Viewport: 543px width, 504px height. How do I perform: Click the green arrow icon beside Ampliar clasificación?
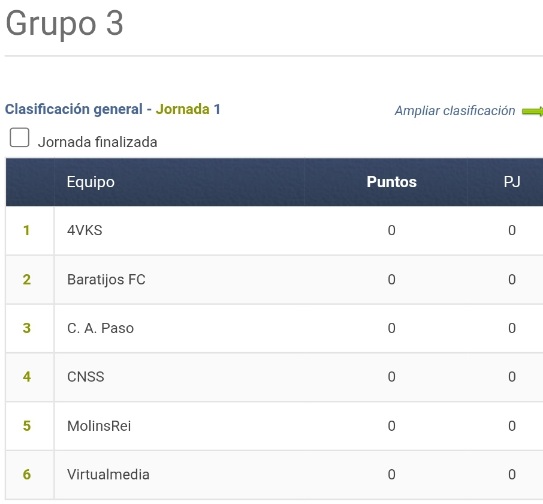[533, 112]
